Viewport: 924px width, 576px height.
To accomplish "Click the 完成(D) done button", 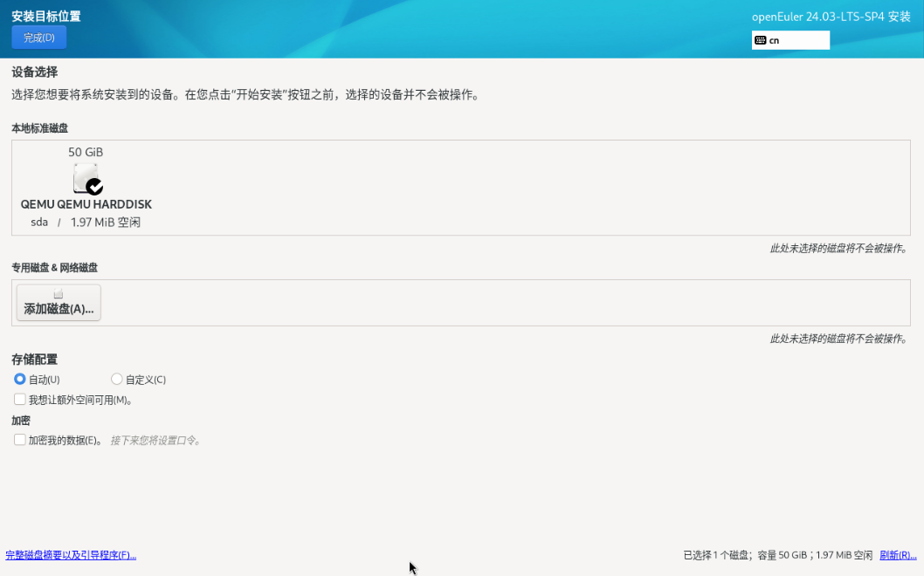I will [x=39, y=38].
